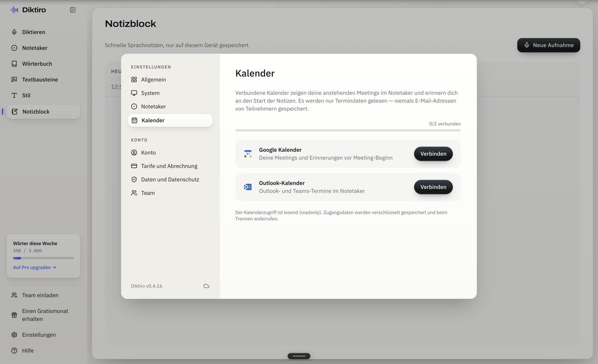Screen dimensions: 598x364
Task: Click the Diktiro v0.4.16 version text
Action: point(147,286)
